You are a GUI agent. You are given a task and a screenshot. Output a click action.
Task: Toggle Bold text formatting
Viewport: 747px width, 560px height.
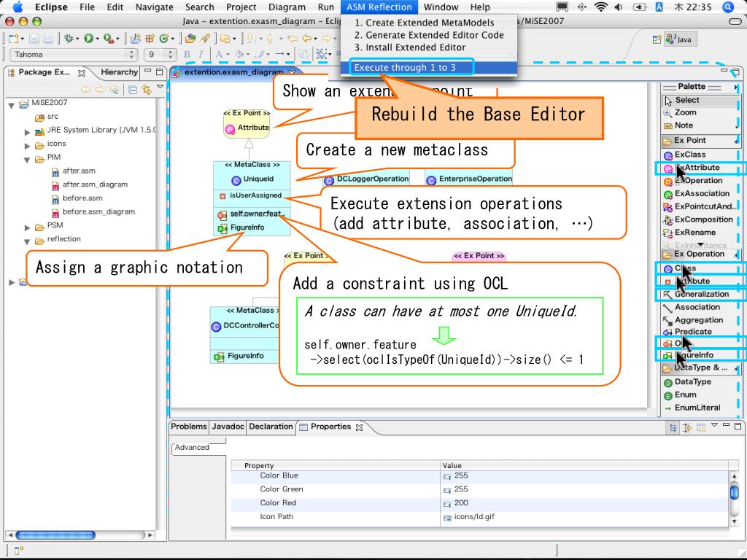[x=187, y=55]
